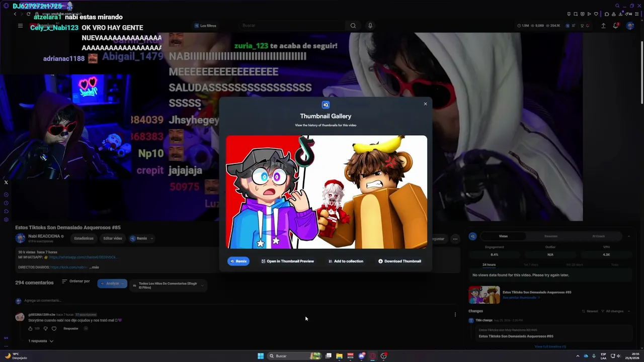Dislike the comment by @REGINA1289

[45, 329]
